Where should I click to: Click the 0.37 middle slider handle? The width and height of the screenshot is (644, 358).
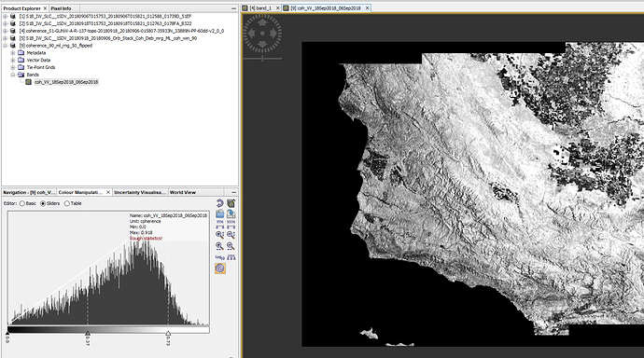click(88, 334)
